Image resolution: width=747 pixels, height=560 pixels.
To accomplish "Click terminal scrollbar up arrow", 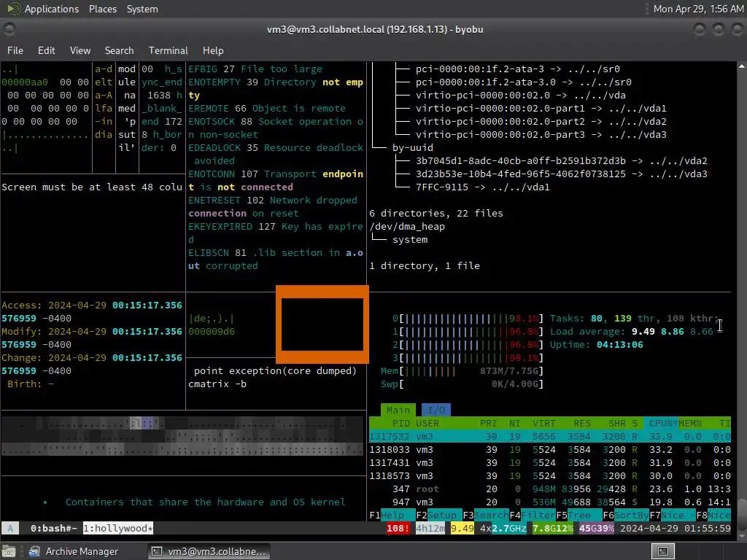I will [x=742, y=66].
